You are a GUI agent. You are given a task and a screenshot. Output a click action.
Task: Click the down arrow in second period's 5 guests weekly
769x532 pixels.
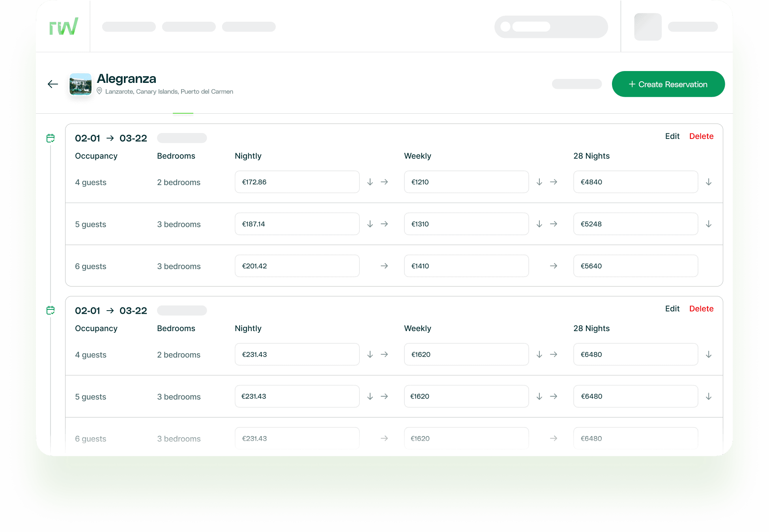click(539, 396)
